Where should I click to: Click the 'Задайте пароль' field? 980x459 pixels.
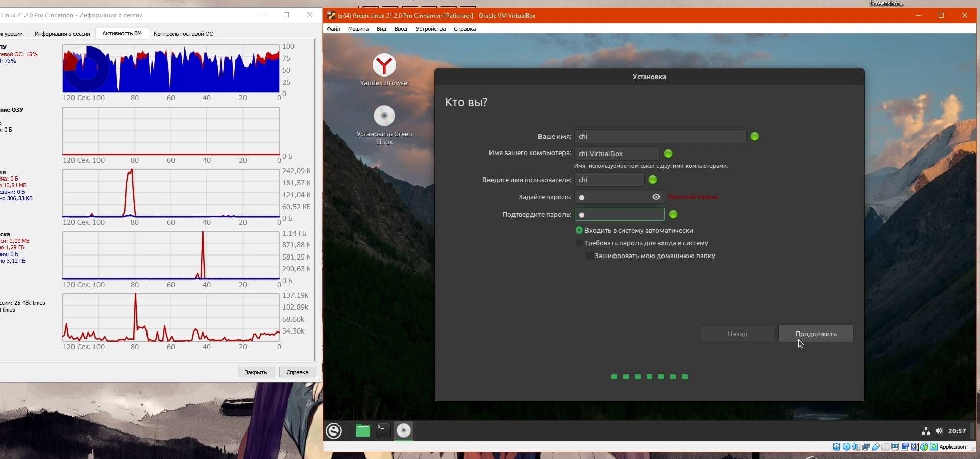pyautogui.click(x=620, y=197)
